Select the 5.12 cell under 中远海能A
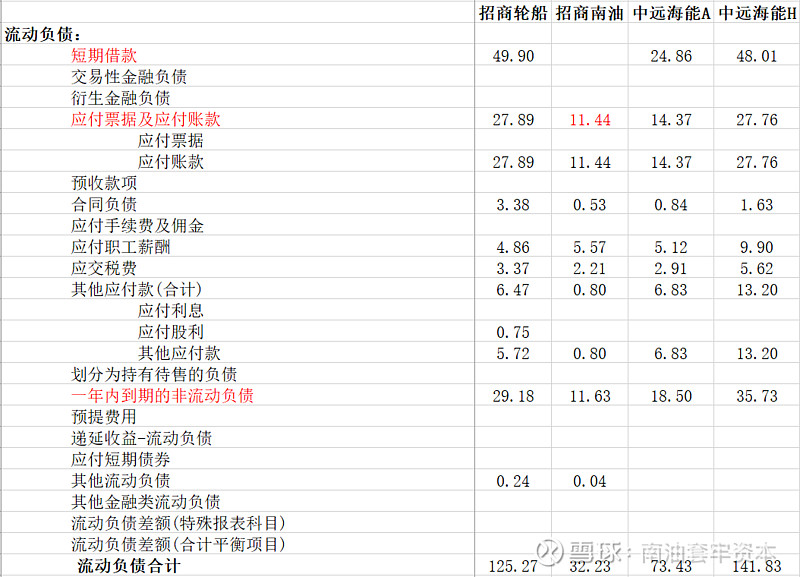The image size is (800, 577). [671, 247]
